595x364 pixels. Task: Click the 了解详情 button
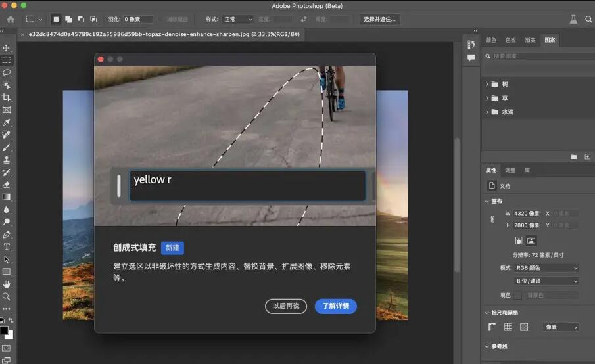(x=335, y=306)
